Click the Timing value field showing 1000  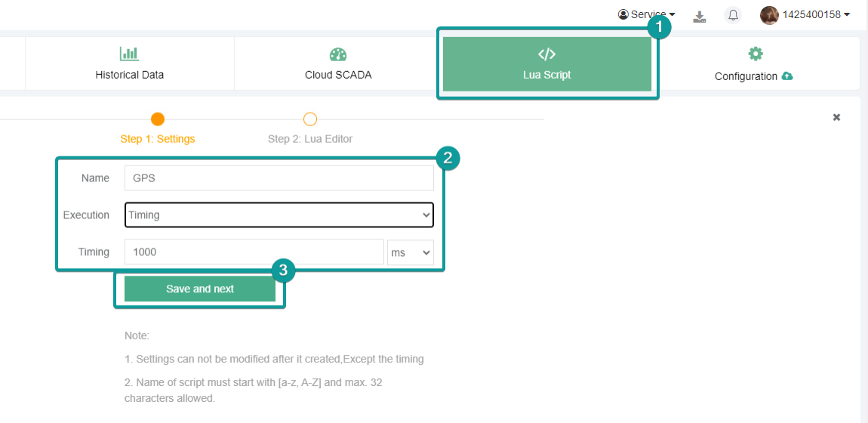(x=254, y=252)
